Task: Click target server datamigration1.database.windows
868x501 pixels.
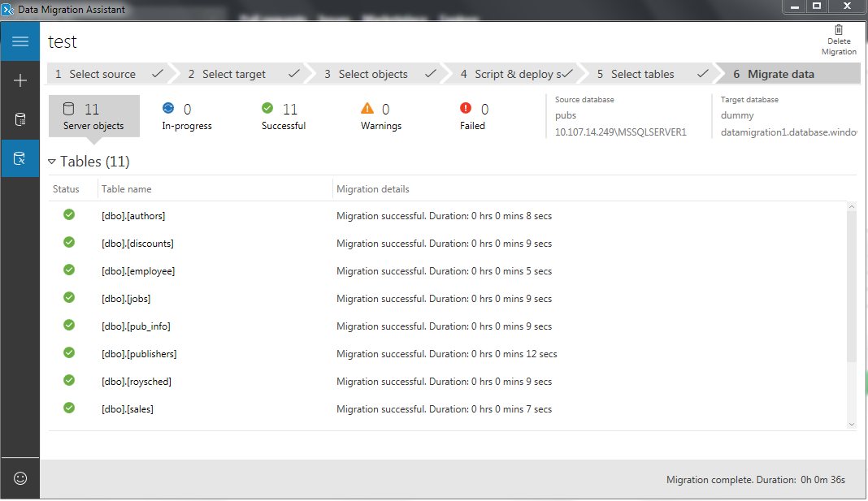Action: click(x=789, y=132)
